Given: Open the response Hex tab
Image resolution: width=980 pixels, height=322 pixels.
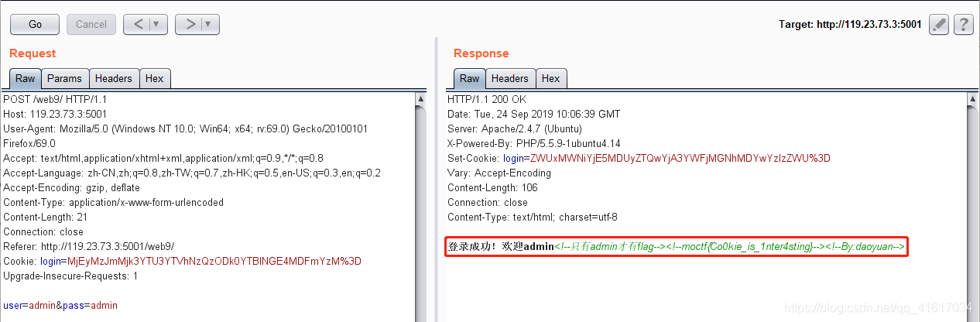Looking at the screenshot, I should pyautogui.click(x=551, y=78).
